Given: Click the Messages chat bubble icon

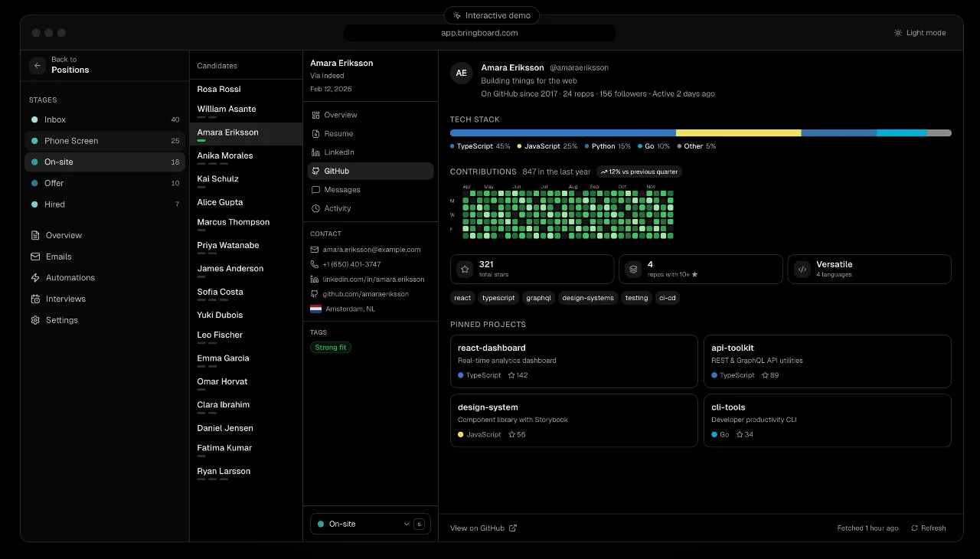Looking at the screenshot, I should click(x=315, y=190).
